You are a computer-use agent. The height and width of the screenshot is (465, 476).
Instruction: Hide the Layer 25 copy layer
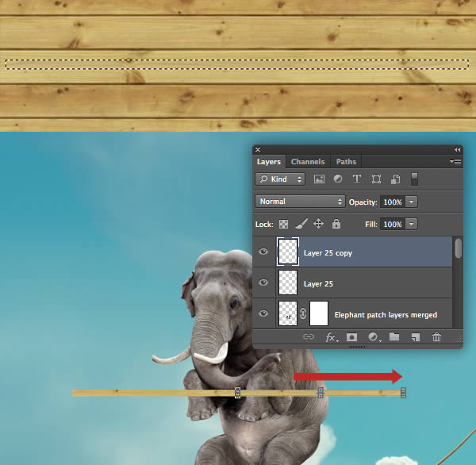coord(263,252)
